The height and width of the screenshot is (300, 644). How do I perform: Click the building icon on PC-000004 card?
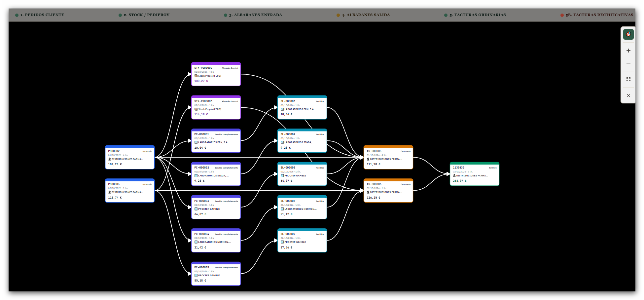(196, 242)
